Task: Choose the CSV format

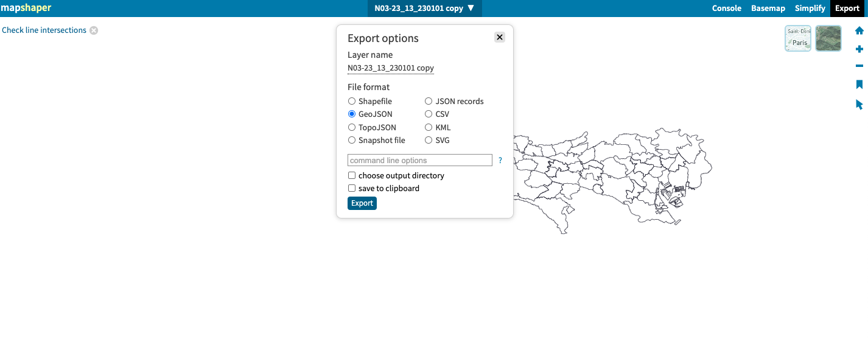Action: (429, 114)
